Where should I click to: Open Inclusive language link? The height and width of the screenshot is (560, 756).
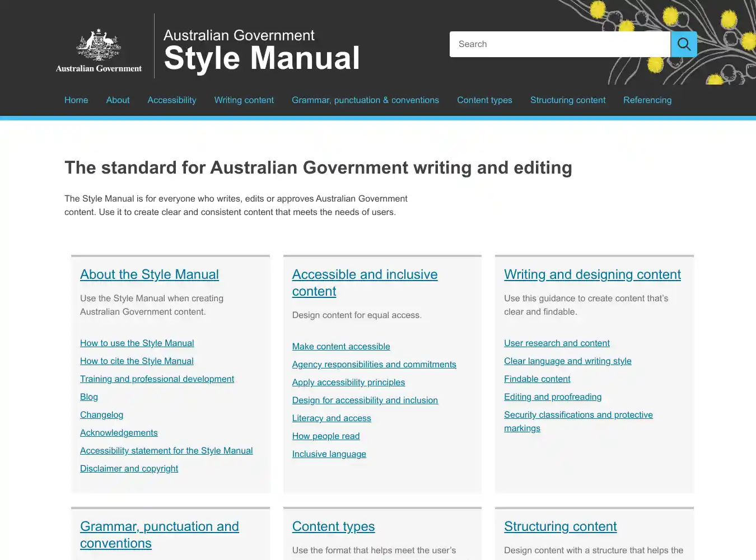(x=329, y=454)
